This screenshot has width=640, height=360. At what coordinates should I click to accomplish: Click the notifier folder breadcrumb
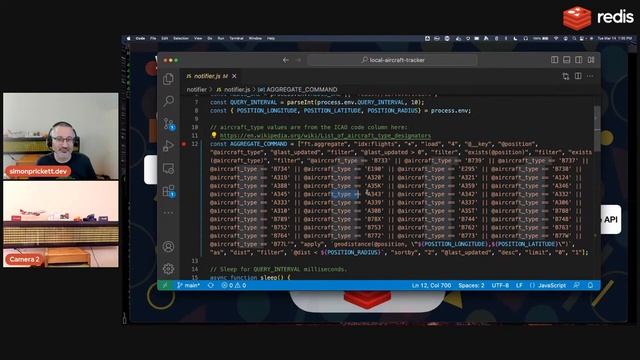pyautogui.click(x=197, y=89)
